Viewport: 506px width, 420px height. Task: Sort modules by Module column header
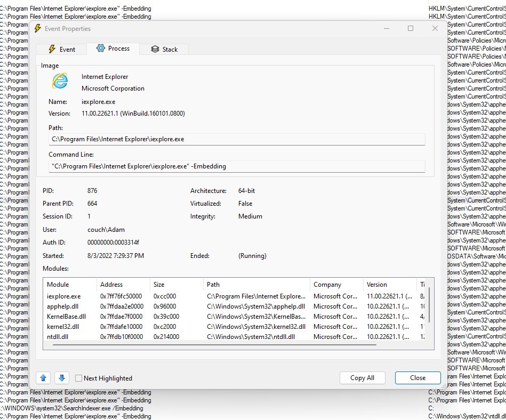(70, 285)
